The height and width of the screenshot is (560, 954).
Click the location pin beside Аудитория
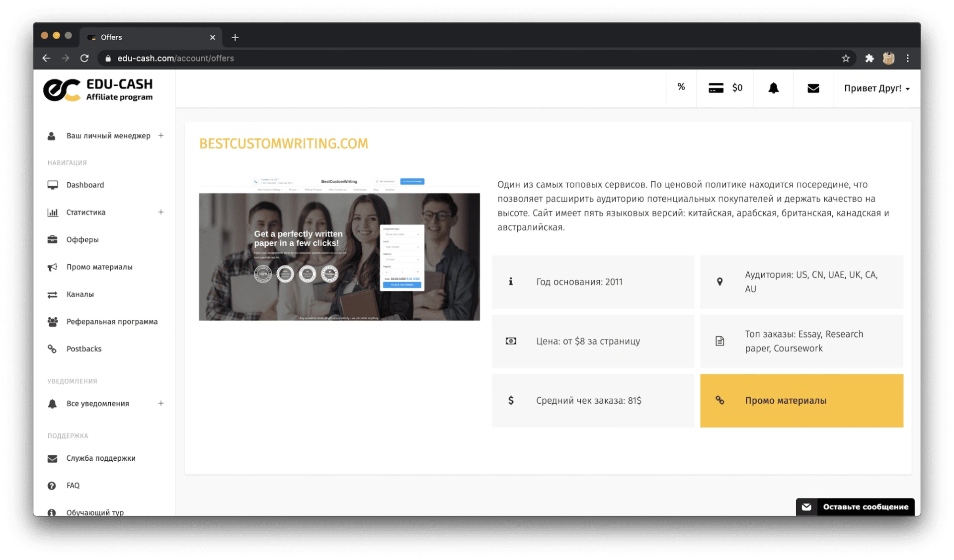[719, 281]
